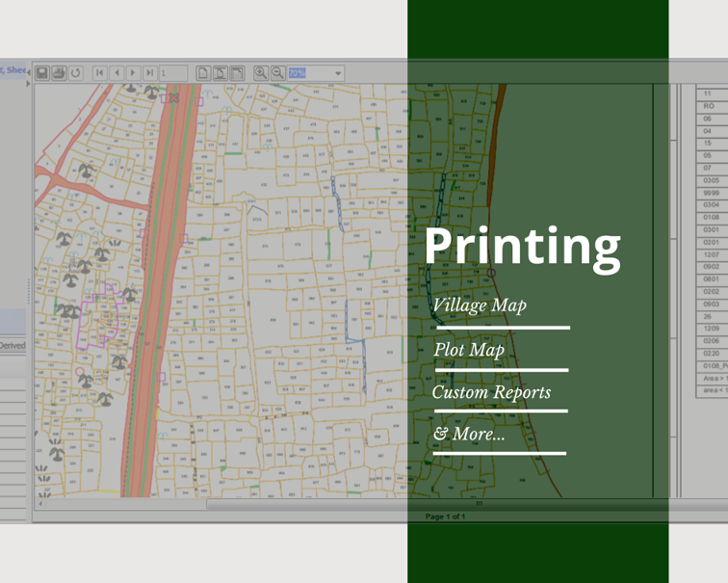728x583 pixels.
Task: Select legend entry 9999
Action: tap(711, 193)
